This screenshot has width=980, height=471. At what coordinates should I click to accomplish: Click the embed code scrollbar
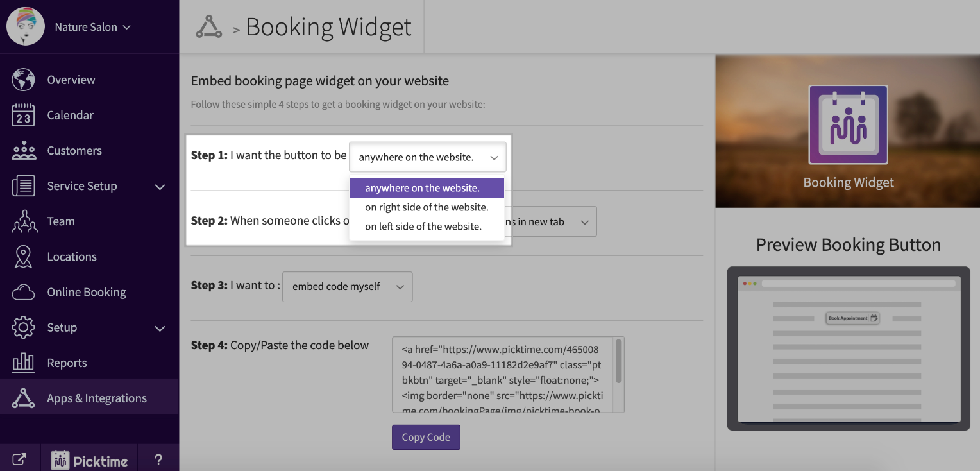point(618,361)
